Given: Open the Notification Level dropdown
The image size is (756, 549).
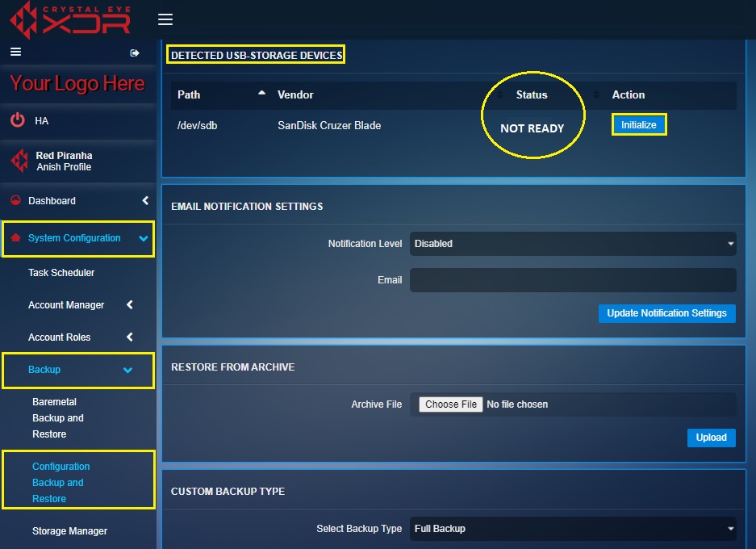Looking at the screenshot, I should click(x=573, y=244).
